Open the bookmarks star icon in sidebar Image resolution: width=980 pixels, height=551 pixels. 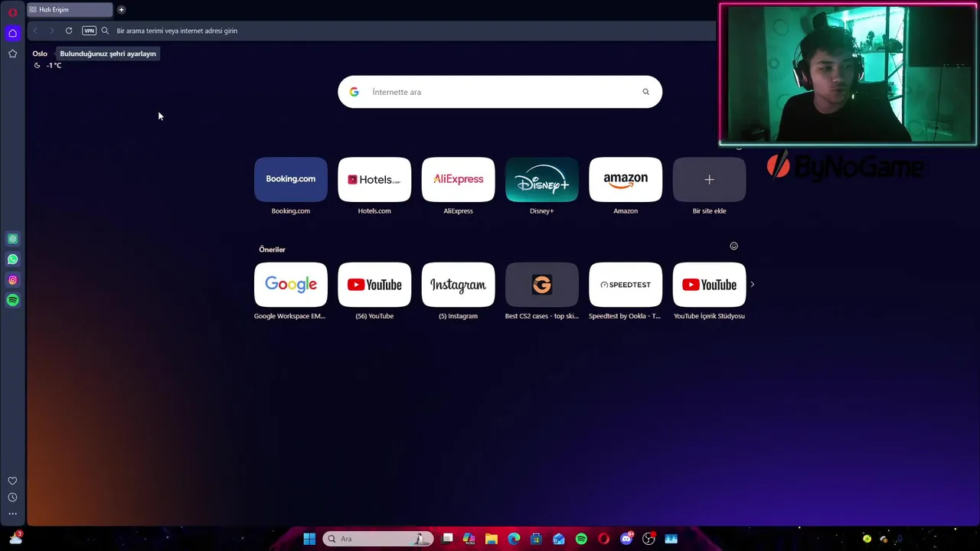[12, 54]
